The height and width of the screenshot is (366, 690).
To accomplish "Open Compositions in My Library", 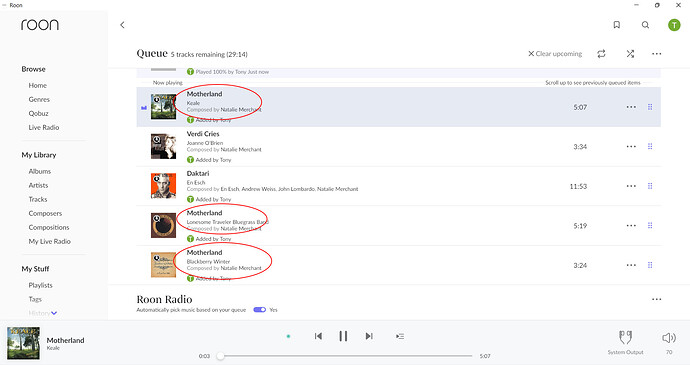I will [x=49, y=227].
